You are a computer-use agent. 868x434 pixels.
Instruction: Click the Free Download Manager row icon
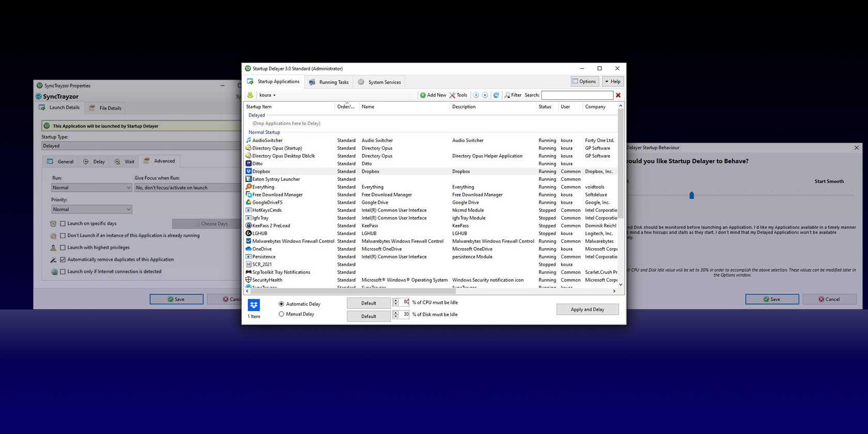tap(249, 194)
